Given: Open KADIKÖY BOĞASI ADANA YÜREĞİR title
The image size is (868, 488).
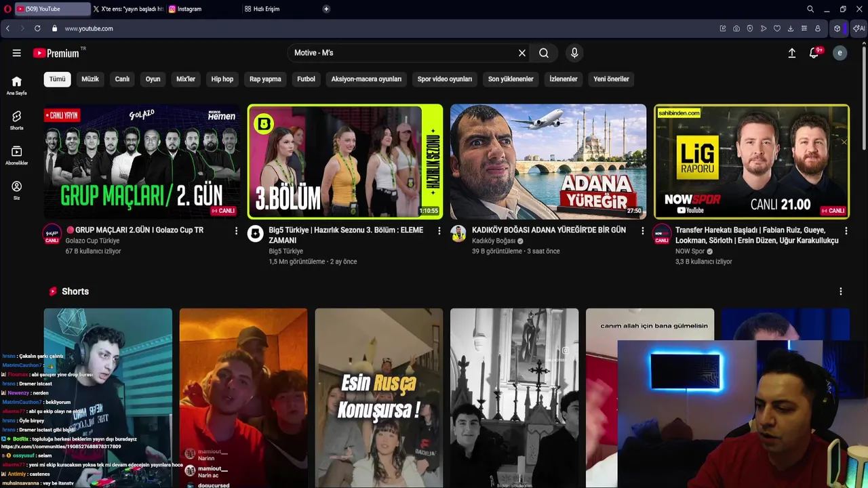Looking at the screenshot, I should [x=549, y=230].
